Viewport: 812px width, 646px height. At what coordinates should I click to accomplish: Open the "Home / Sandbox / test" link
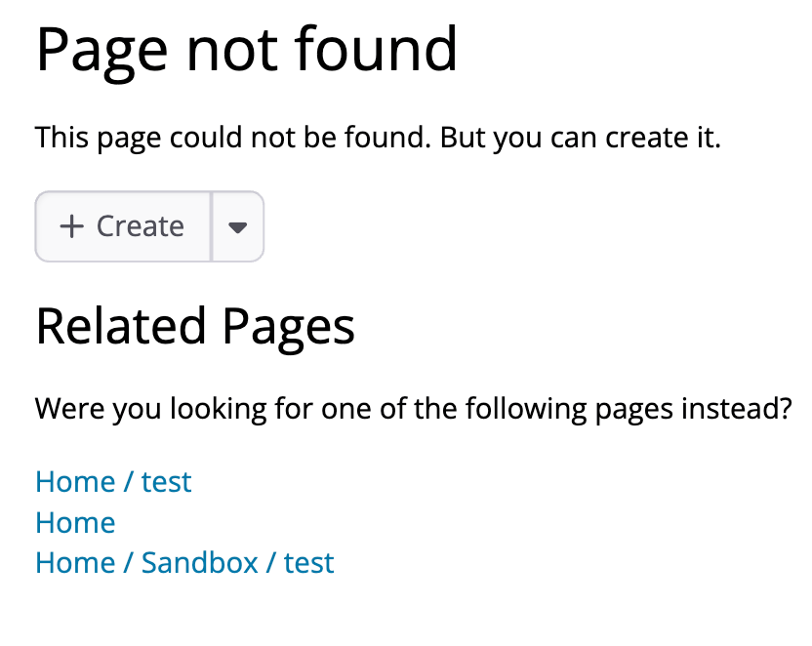pyautogui.click(x=184, y=563)
